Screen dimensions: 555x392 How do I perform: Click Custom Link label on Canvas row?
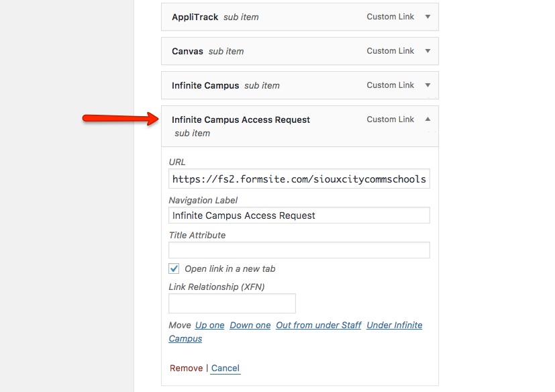(x=390, y=51)
